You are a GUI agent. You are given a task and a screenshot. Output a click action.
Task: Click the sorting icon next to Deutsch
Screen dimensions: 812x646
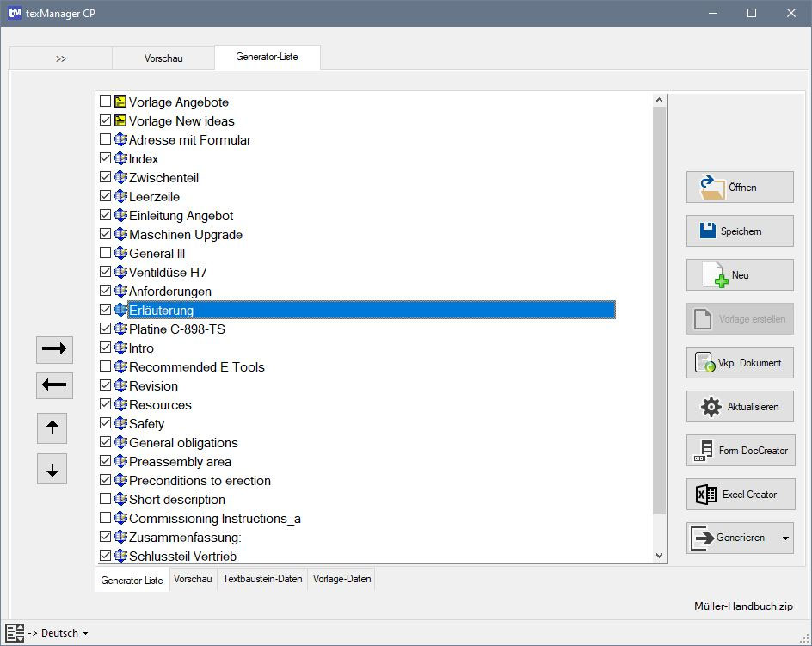click(14, 632)
